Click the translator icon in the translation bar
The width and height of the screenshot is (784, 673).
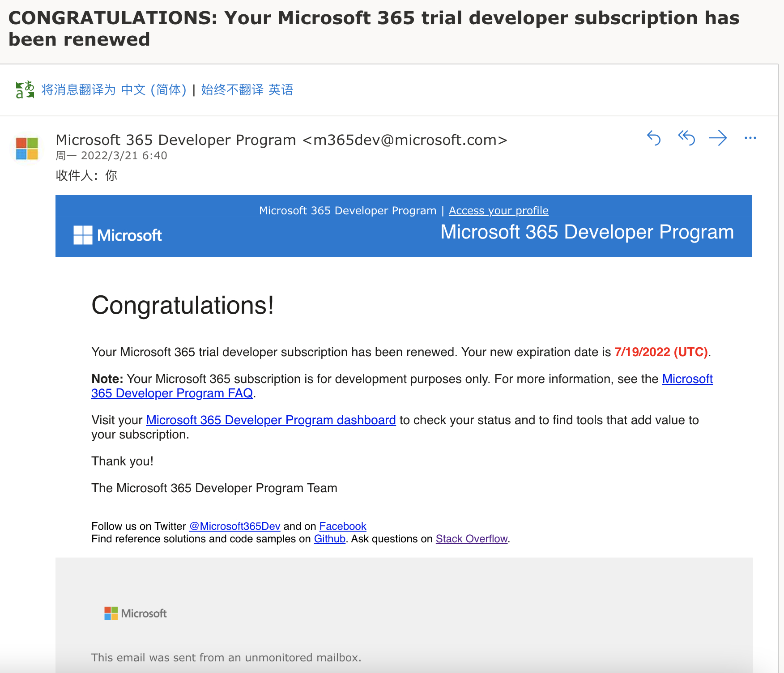[25, 89]
